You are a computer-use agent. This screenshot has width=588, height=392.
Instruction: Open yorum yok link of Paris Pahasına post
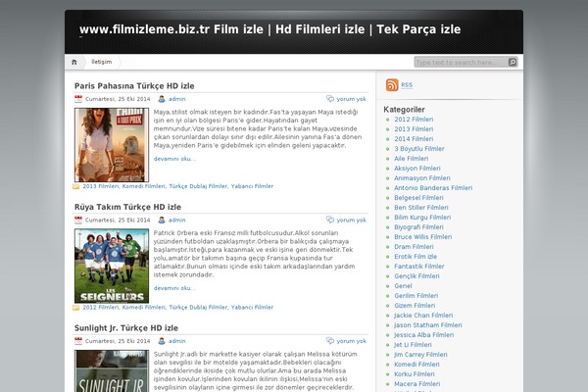352,99
